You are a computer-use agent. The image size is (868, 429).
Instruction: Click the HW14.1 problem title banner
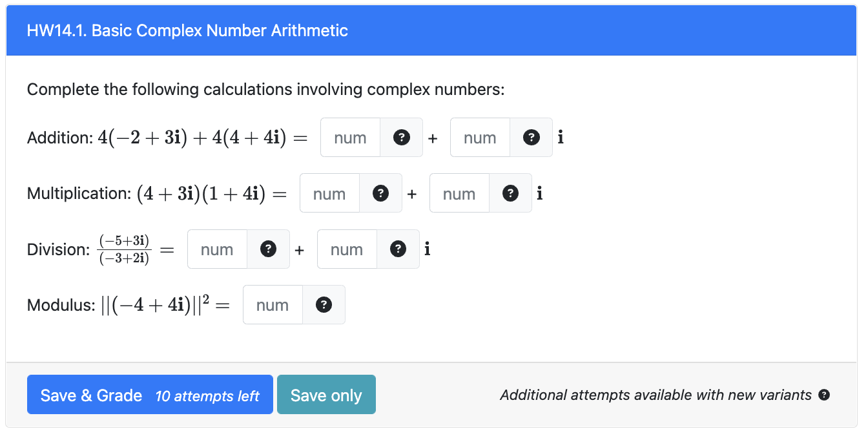187,30
